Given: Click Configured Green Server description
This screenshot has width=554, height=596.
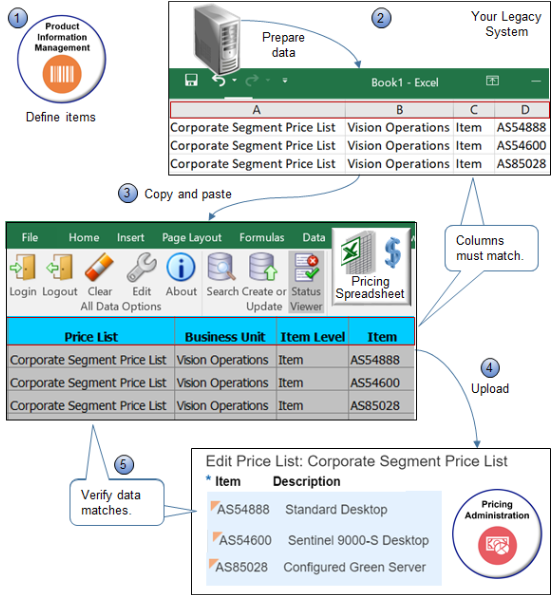Looking at the screenshot, I should [x=355, y=567].
